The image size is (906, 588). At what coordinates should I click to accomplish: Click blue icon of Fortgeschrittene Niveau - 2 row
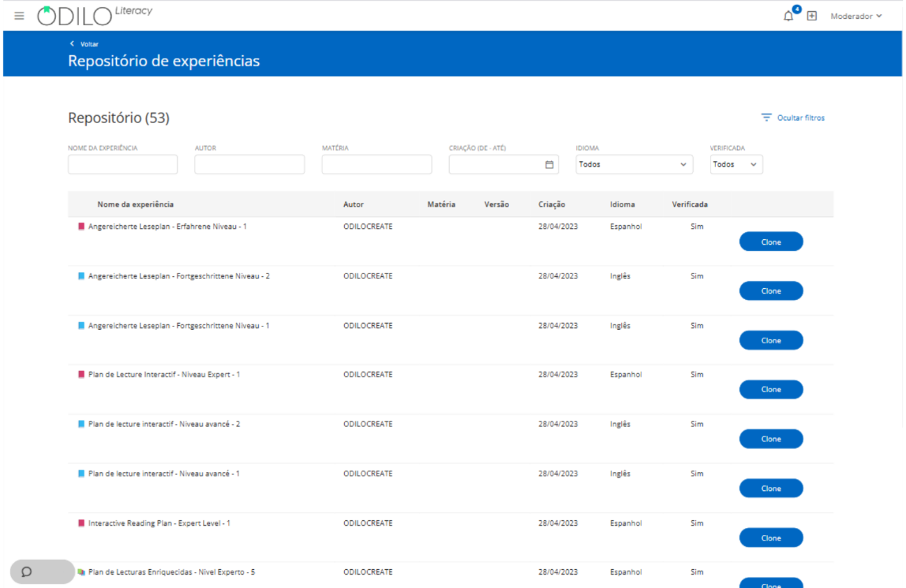click(x=81, y=276)
